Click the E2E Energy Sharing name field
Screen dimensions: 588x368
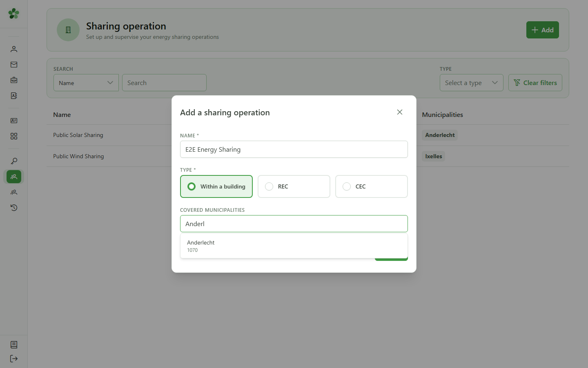click(294, 149)
